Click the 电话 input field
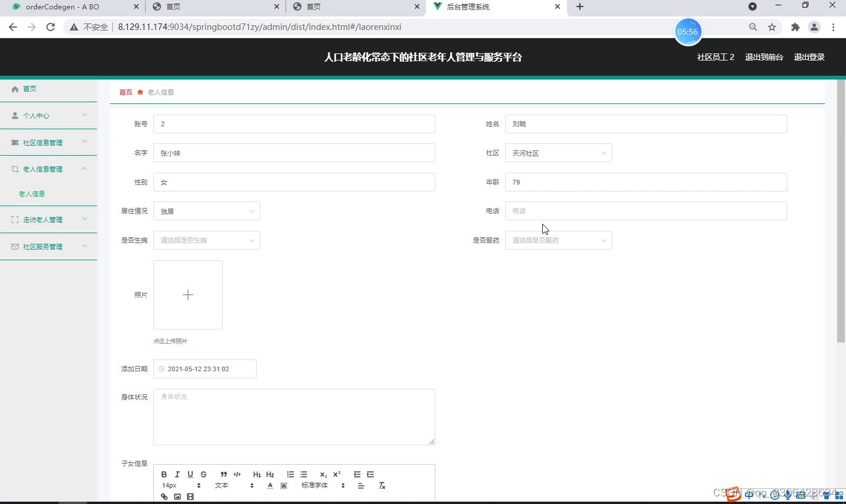Viewport: 846px width, 504px height. point(646,211)
